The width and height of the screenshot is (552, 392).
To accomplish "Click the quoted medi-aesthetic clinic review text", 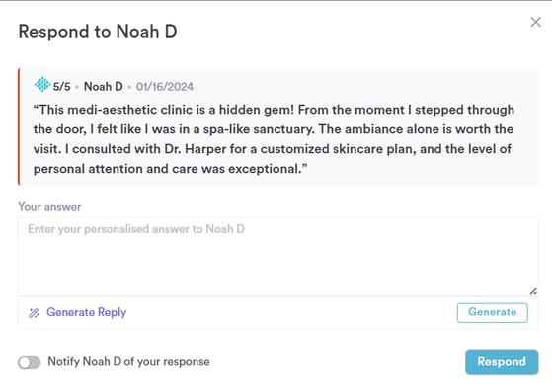I will coord(274,139).
